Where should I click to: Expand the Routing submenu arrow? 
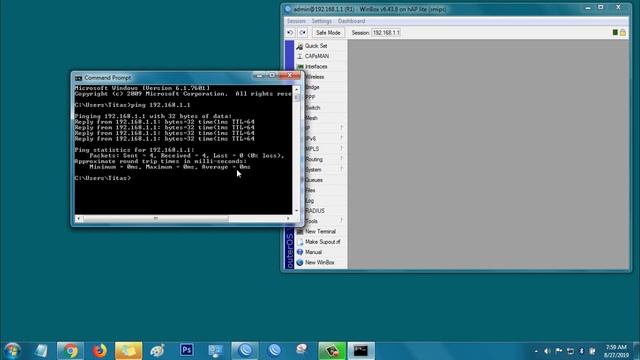click(341, 159)
